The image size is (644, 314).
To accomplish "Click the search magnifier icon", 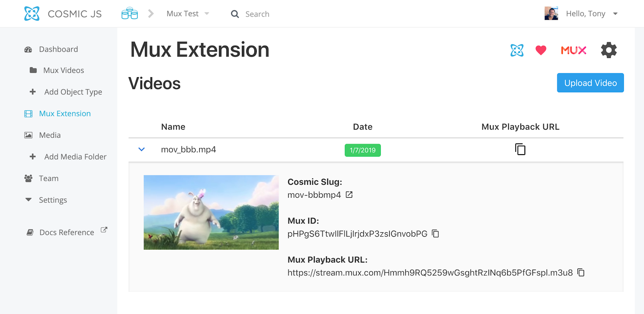I will (x=235, y=14).
